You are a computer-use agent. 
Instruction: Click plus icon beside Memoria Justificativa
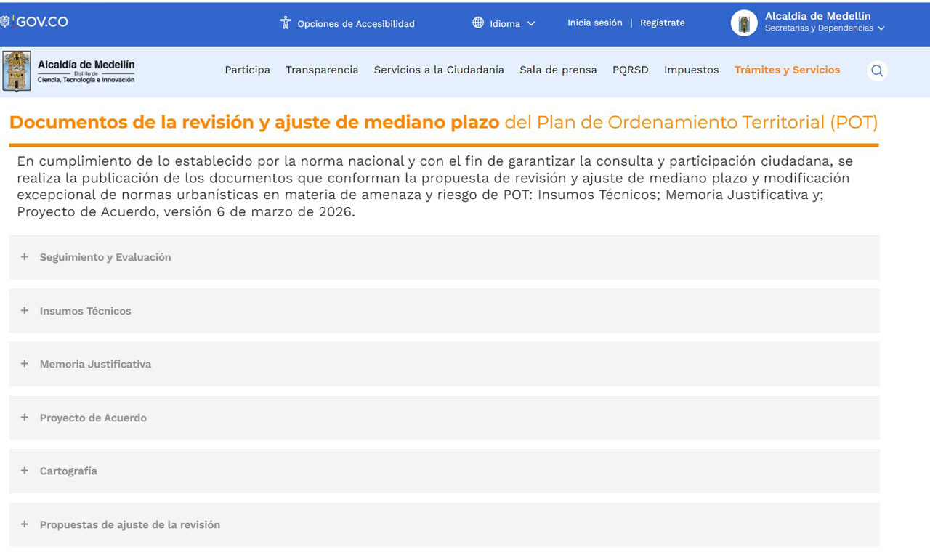click(x=24, y=363)
